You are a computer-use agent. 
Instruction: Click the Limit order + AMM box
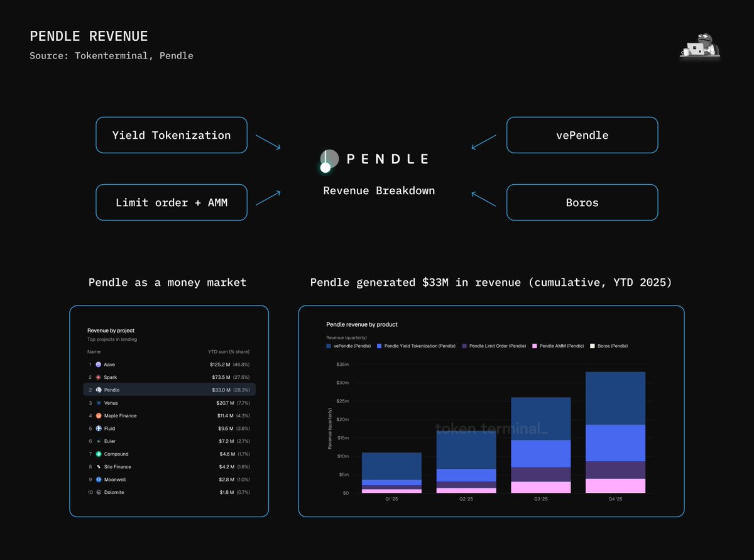point(172,202)
